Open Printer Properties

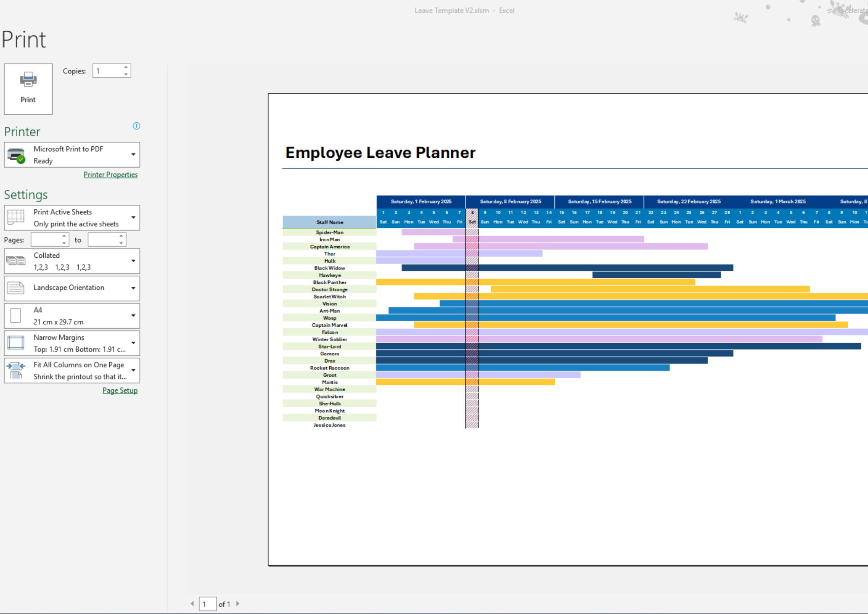click(x=111, y=174)
